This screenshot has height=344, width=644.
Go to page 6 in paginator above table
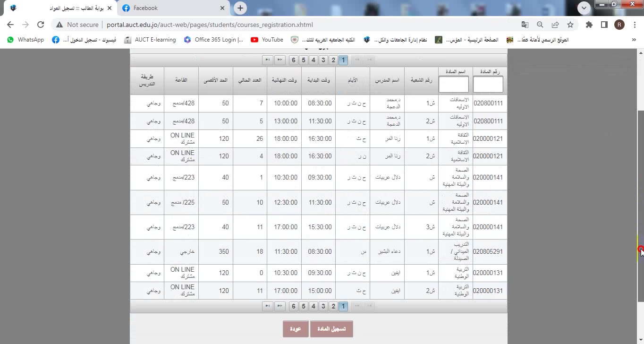tap(293, 60)
